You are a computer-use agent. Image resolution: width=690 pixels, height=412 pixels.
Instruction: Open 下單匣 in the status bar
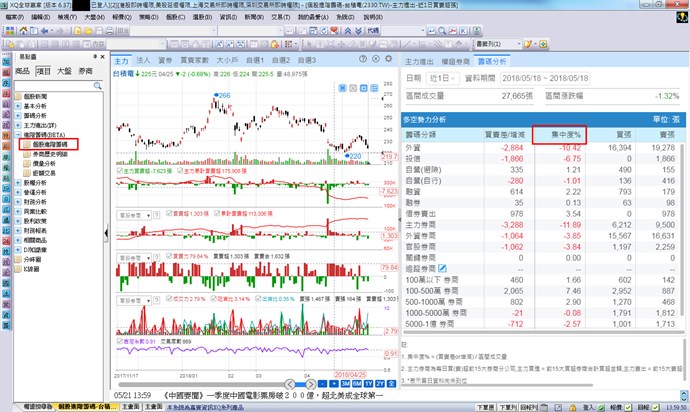(486, 408)
